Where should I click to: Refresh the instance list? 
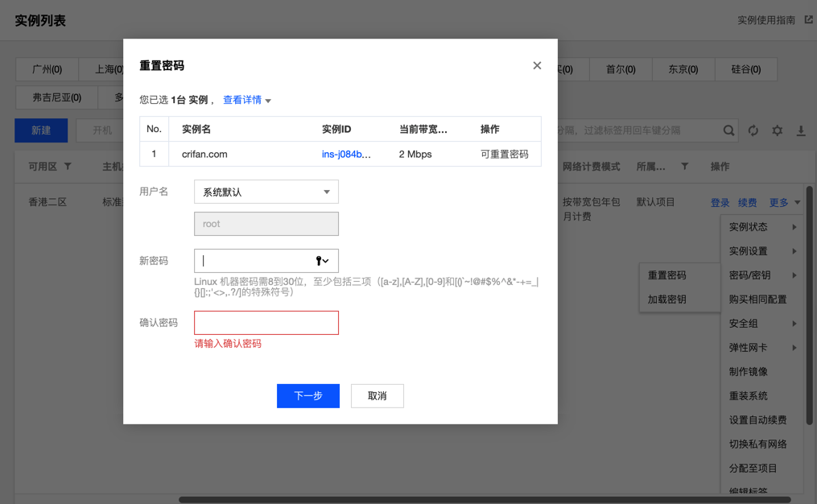(x=753, y=130)
